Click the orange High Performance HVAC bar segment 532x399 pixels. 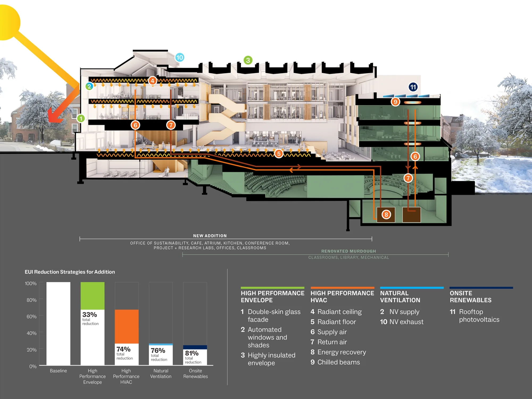click(126, 326)
